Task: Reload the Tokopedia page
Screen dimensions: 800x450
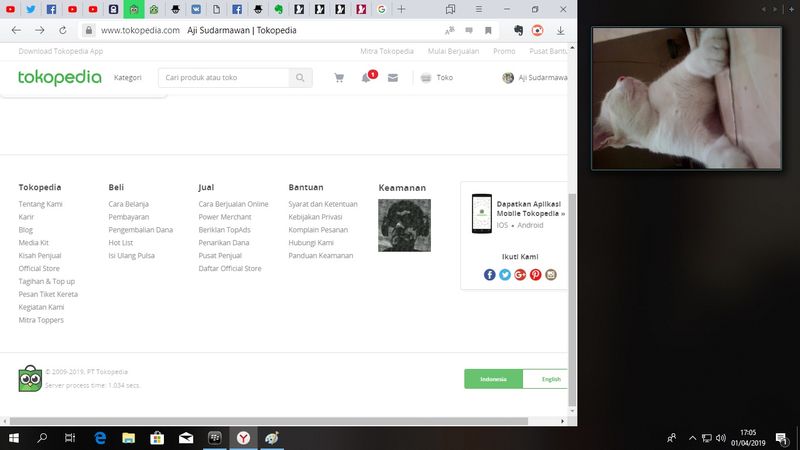Action: [63, 30]
